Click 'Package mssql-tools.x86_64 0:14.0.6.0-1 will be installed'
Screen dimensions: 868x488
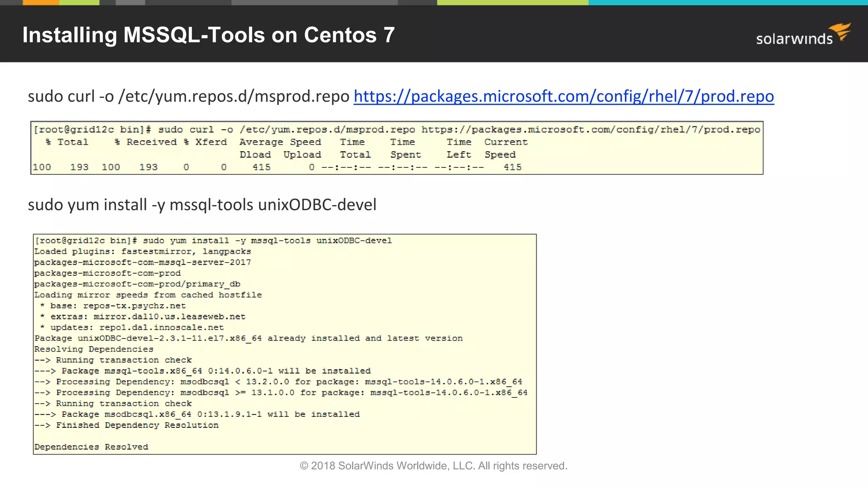[x=203, y=371]
